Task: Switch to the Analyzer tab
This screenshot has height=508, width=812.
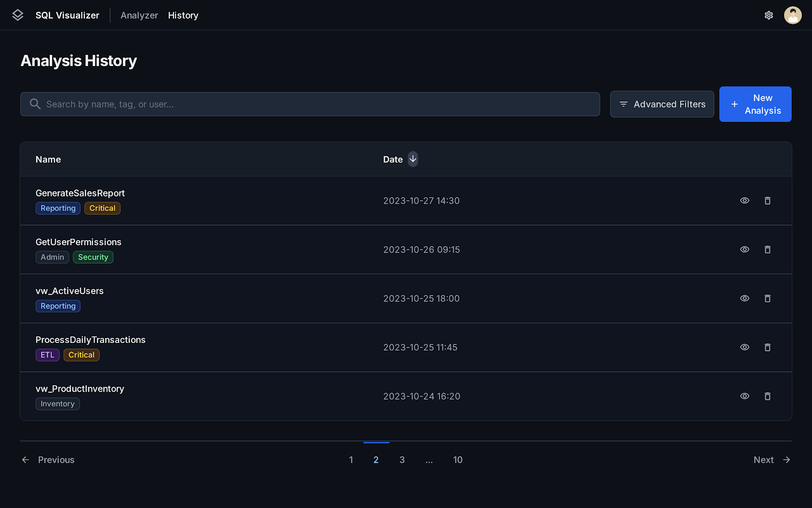Action: click(x=139, y=15)
